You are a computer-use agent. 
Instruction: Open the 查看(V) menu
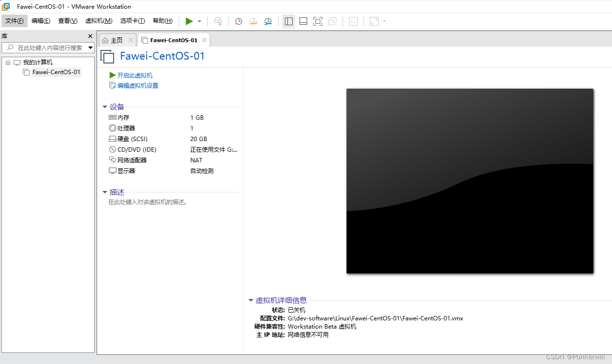pyautogui.click(x=67, y=21)
